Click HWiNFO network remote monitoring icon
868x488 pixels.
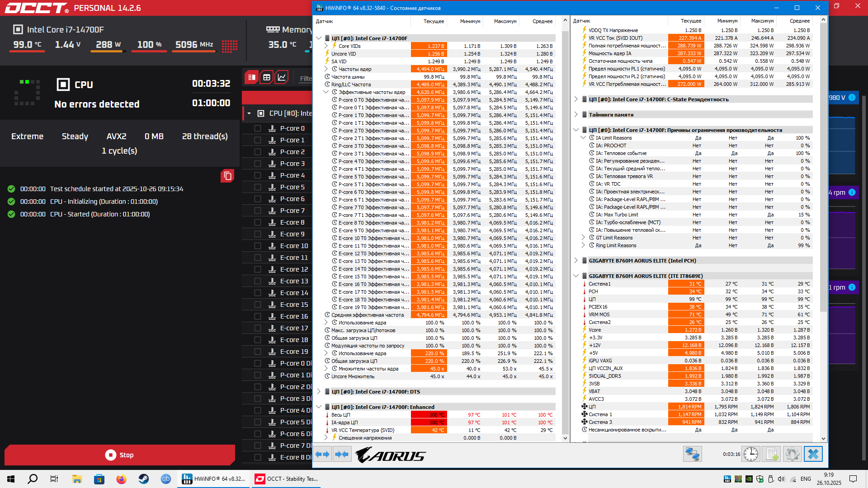(692, 454)
